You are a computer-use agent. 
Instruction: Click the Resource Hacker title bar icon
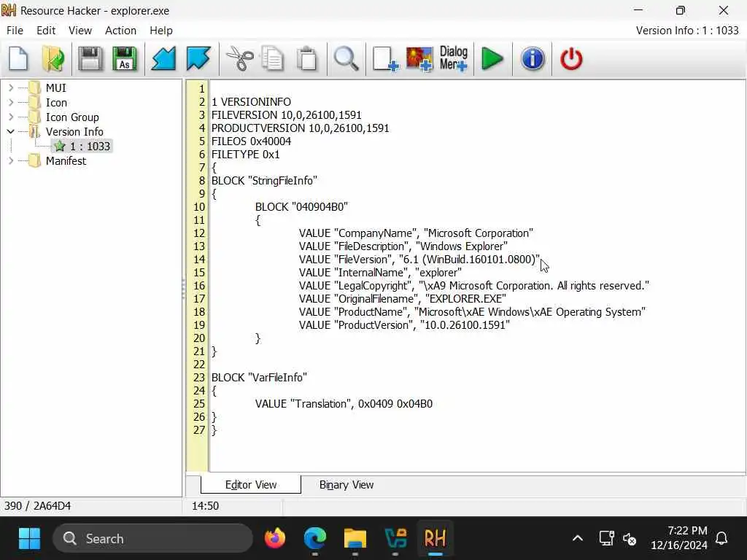tap(9, 10)
